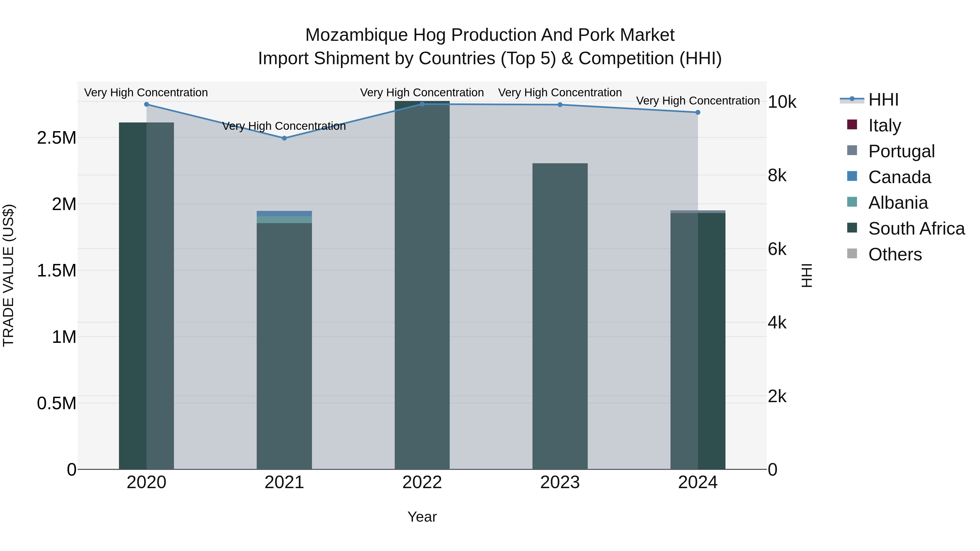Click the 1.5M left axis tick label
This screenshot has width=980, height=551.
tap(57, 270)
